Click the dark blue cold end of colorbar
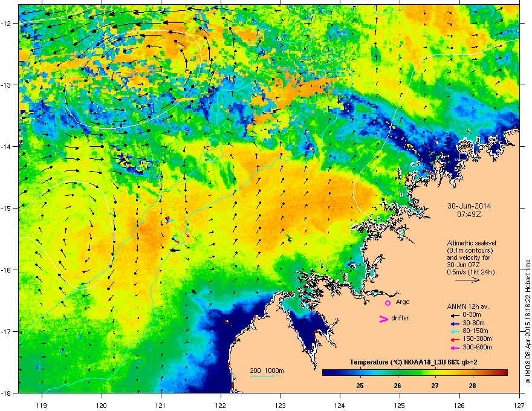Screen dimensions: 532x411 (x=328, y=373)
